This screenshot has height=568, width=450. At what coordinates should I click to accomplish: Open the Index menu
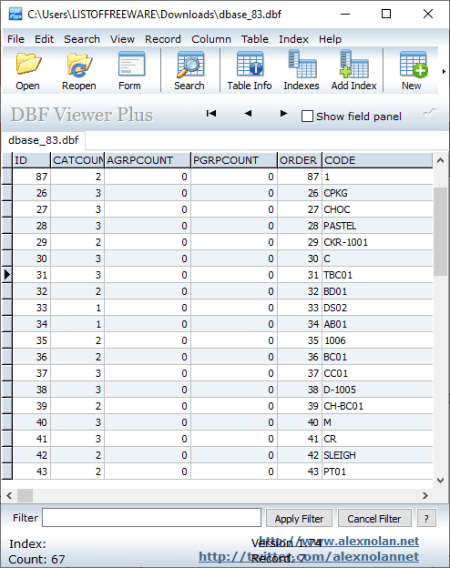pyautogui.click(x=294, y=39)
